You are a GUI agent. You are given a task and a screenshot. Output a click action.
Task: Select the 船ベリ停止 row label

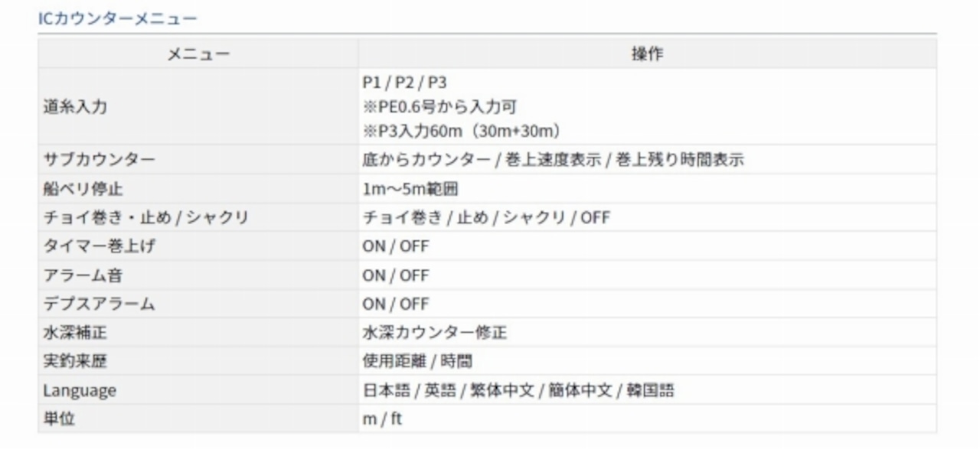[83, 189]
